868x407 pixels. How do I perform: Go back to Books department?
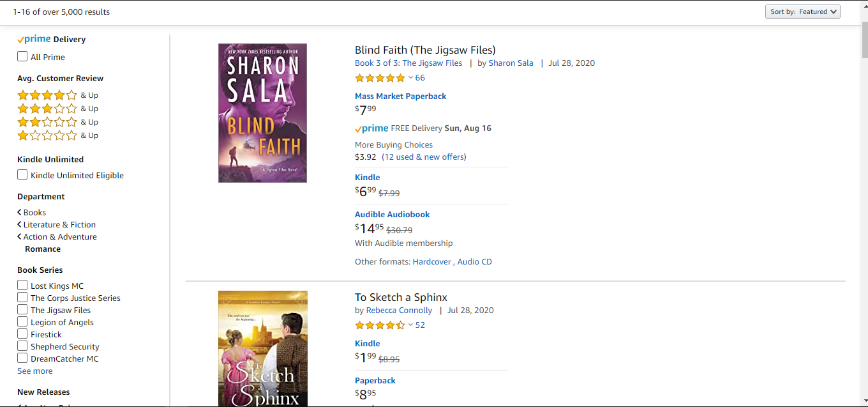(x=34, y=213)
